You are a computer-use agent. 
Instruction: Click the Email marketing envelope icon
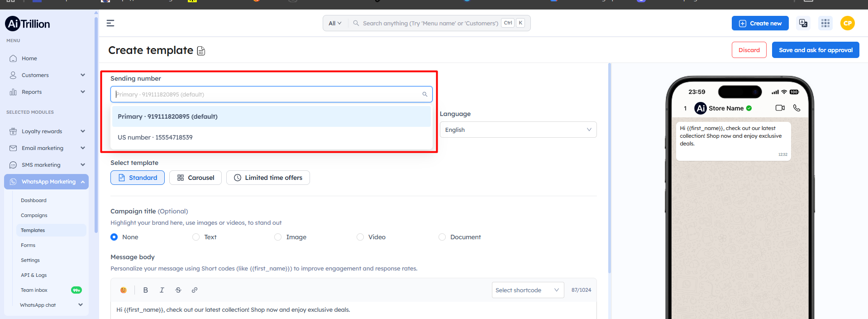coord(13,148)
